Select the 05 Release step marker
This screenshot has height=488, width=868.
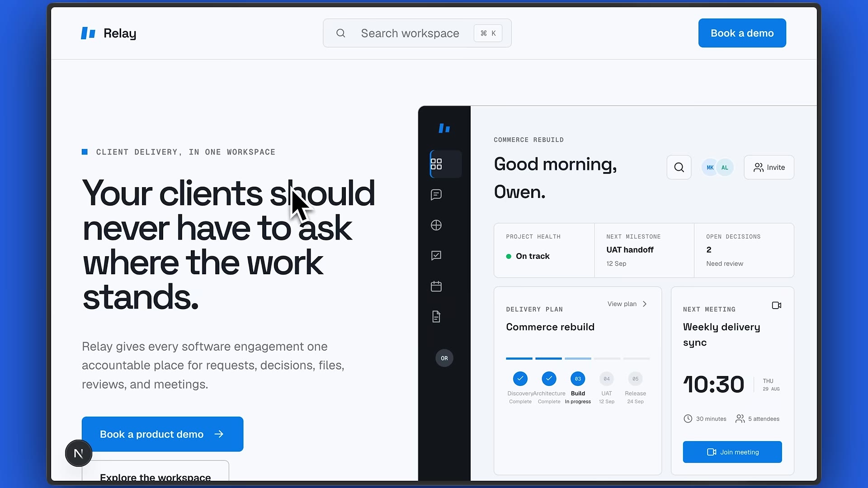pos(636,379)
